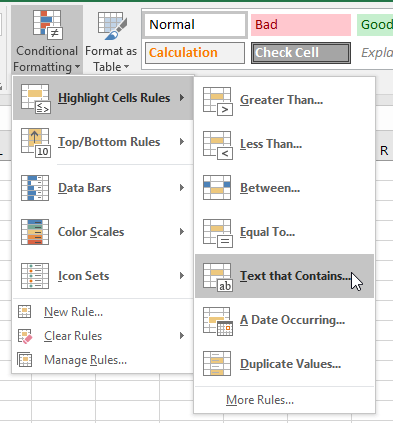Expand the Data Bars submenu arrow
The height and width of the screenshot is (423, 393).
pyautogui.click(x=182, y=188)
